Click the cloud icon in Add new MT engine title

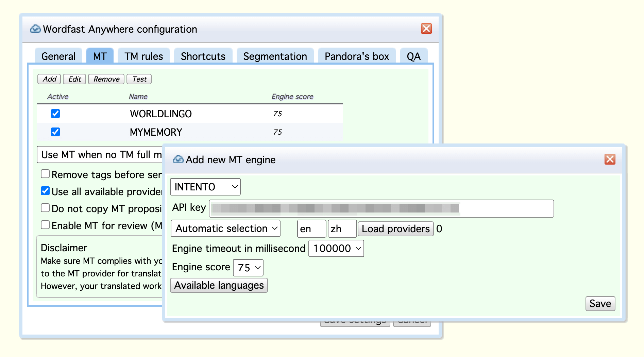click(x=178, y=159)
